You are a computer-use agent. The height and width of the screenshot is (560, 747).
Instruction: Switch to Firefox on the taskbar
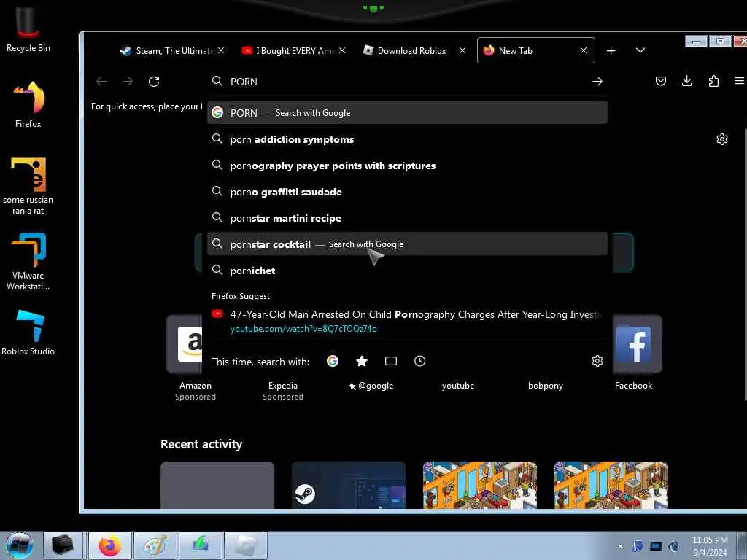pos(110,545)
